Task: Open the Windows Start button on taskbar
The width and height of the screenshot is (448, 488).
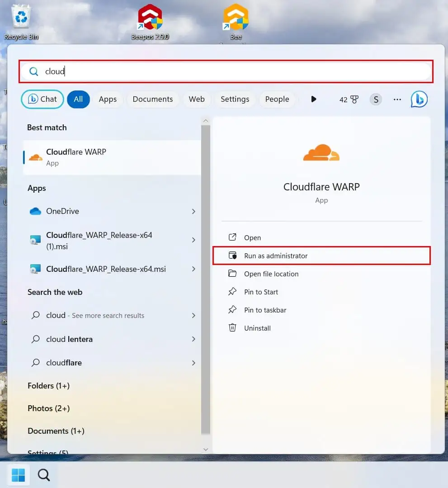Action: coord(19,475)
